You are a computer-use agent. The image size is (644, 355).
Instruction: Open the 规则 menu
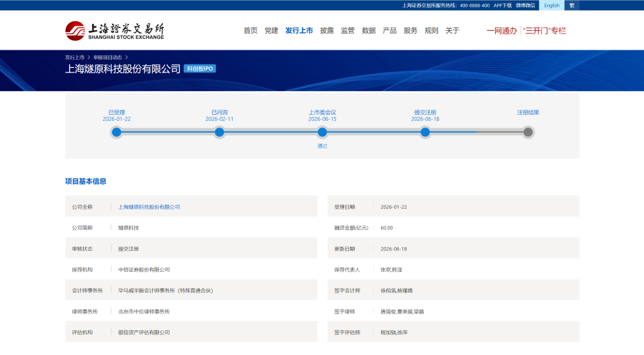click(431, 30)
